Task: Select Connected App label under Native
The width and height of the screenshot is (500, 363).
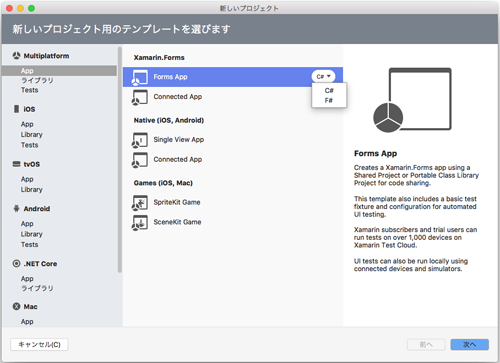Action: coord(178,159)
